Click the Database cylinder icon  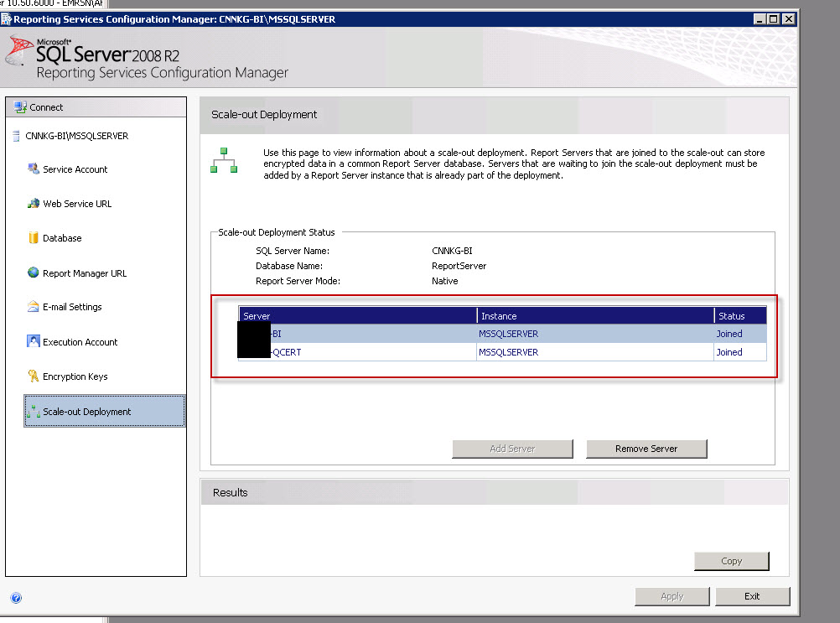34,238
